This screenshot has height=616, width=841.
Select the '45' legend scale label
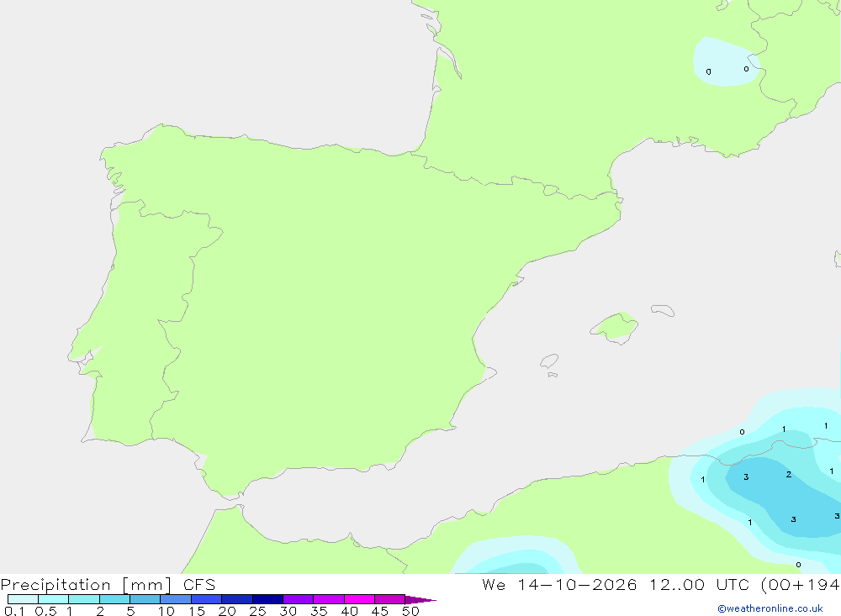[x=380, y=611]
